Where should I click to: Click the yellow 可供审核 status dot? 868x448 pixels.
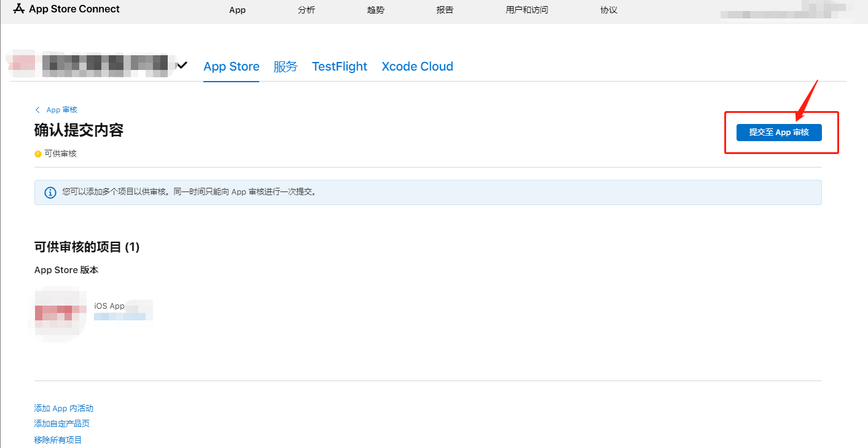coord(37,154)
